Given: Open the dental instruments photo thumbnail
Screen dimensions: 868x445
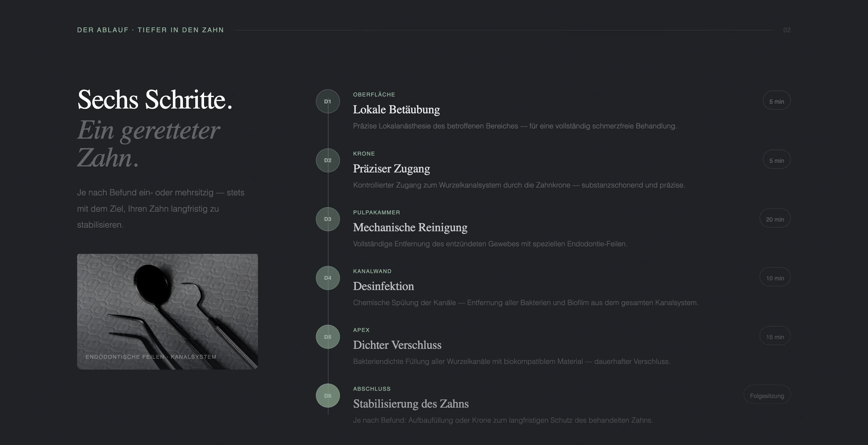Looking at the screenshot, I should pos(168,311).
